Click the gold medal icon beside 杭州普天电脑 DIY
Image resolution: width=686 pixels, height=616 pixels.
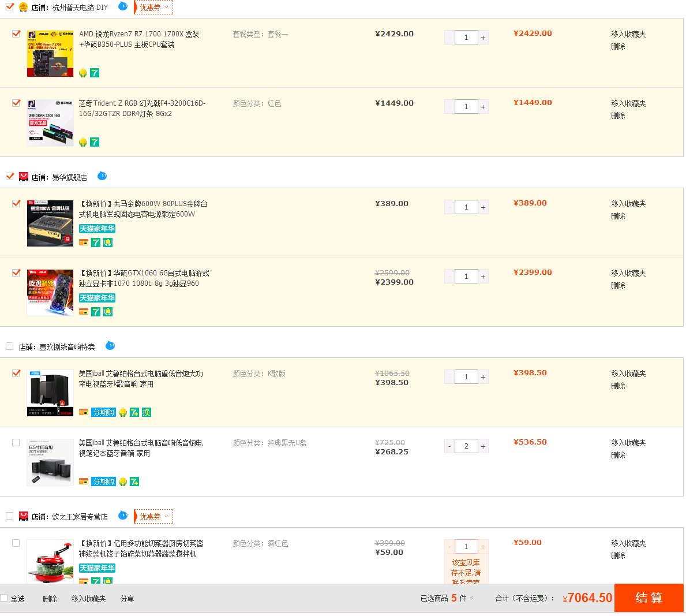tap(24, 7)
